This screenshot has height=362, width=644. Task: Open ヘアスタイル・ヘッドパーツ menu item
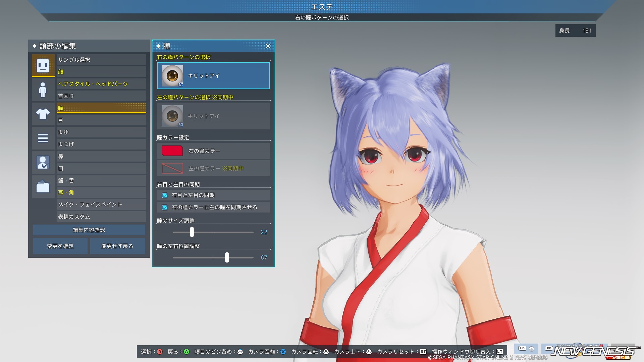click(x=101, y=84)
